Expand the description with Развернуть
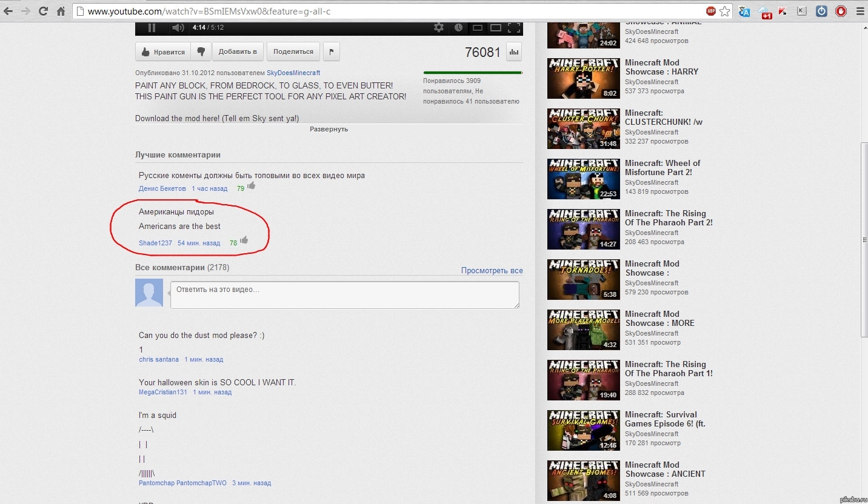The image size is (868, 504). coord(329,129)
